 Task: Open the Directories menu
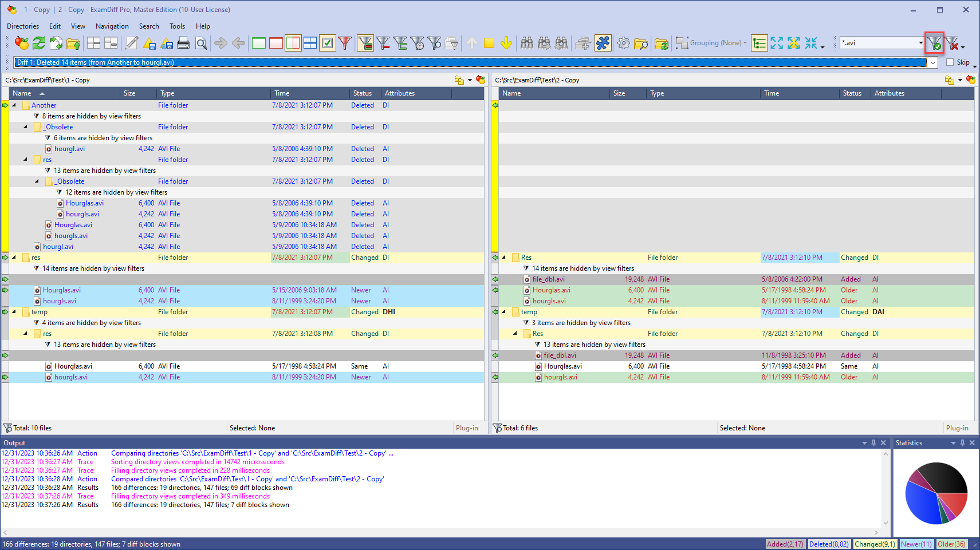click(x=23, y=26)
